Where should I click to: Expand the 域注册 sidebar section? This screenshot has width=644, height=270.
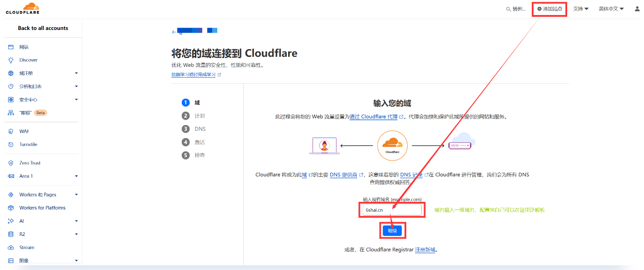click(76, 73)
